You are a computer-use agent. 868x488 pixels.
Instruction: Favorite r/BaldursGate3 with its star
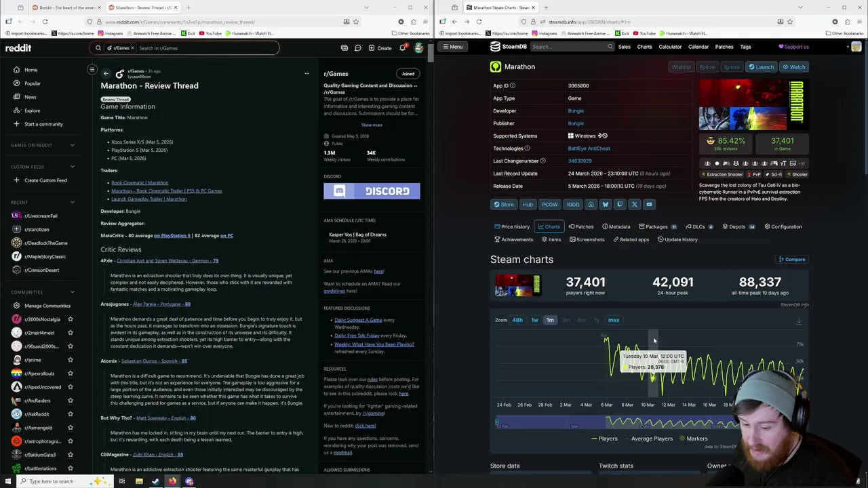click(70, 455)
